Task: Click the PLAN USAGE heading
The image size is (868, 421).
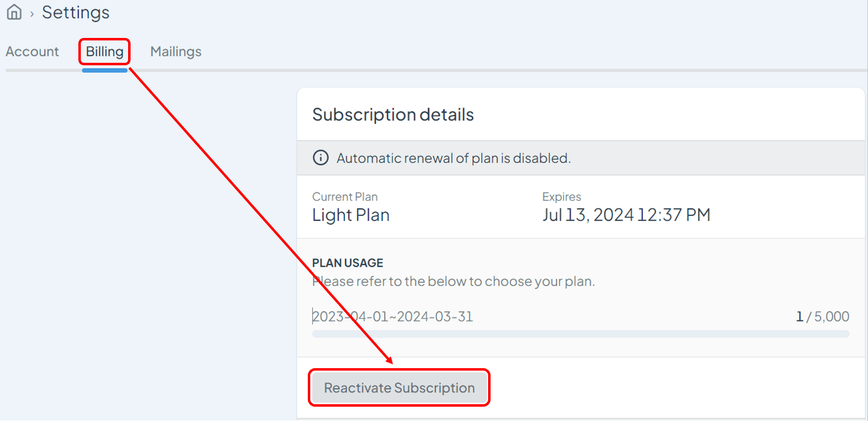Action: tap(348, 263)
